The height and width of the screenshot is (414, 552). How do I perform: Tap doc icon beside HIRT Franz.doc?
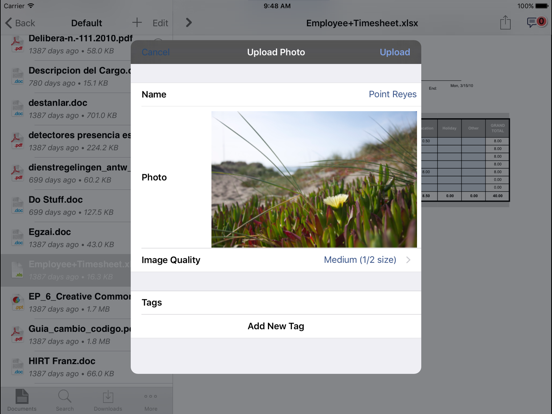[17, 367]
